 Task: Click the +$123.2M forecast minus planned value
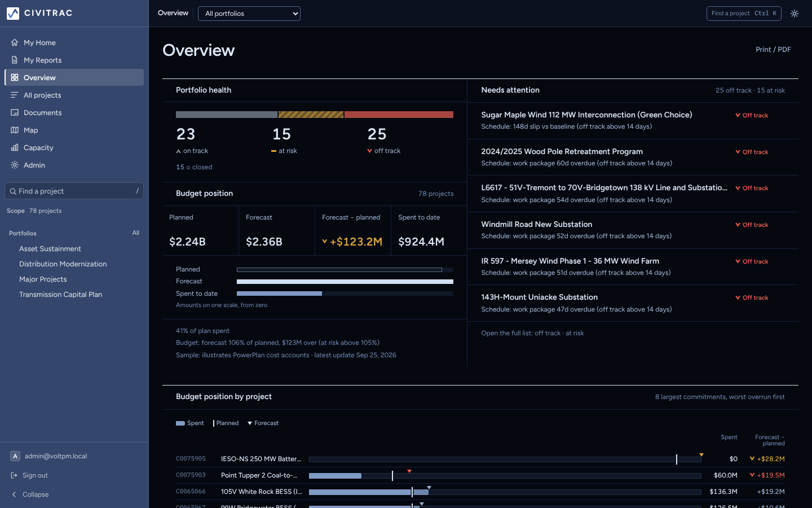pos(356,242)
